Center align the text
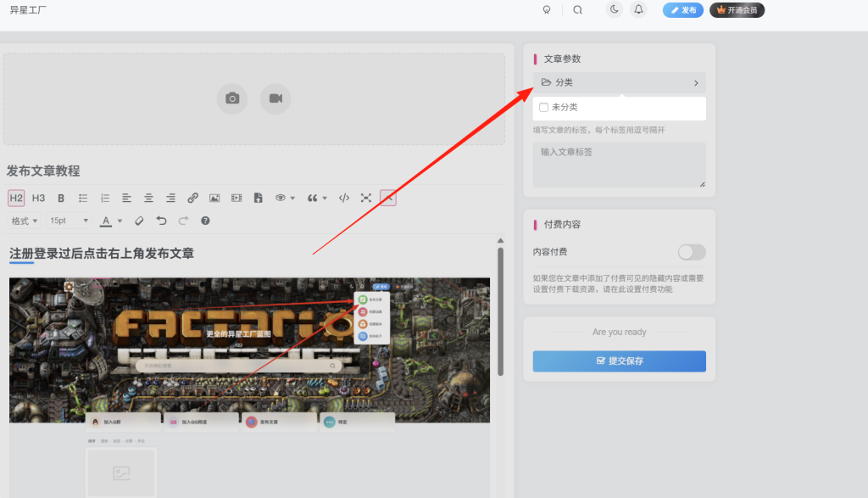 (148, 198)
